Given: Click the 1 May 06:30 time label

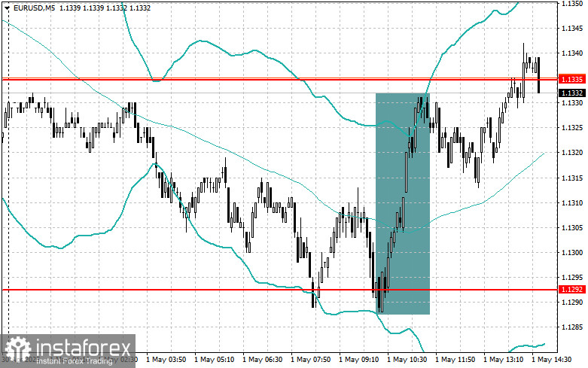Looking at the screenshot, I should 263,360.
